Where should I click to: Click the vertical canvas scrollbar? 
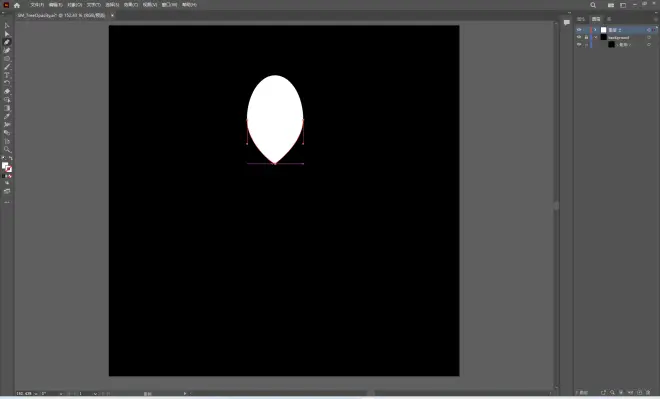click(556, 206)
